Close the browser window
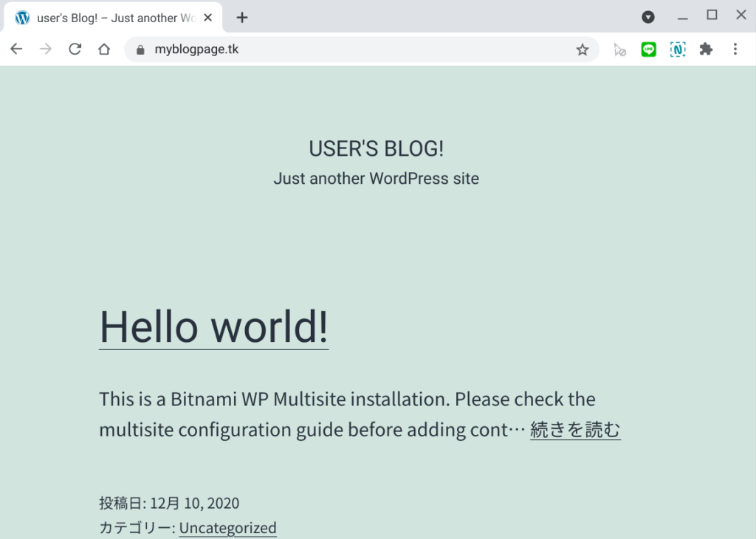756x539 pixels. point(741,15)
